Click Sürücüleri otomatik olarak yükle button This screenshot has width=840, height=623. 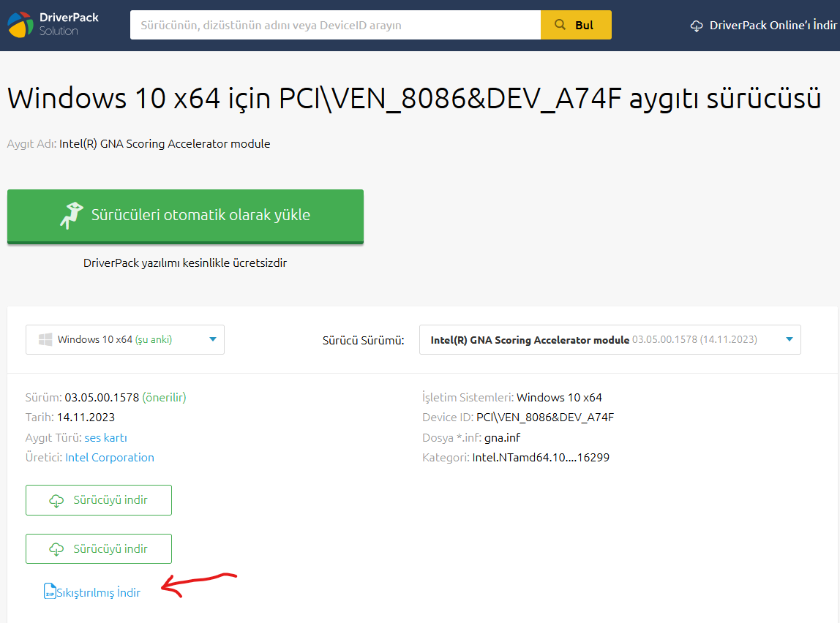pyautogui.click(x=185, y=216)
